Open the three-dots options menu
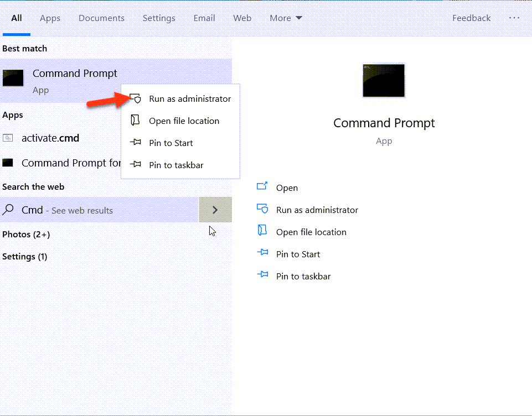This screenshot has height=416, width=532. pyautogui.click(x=514, y=18)
